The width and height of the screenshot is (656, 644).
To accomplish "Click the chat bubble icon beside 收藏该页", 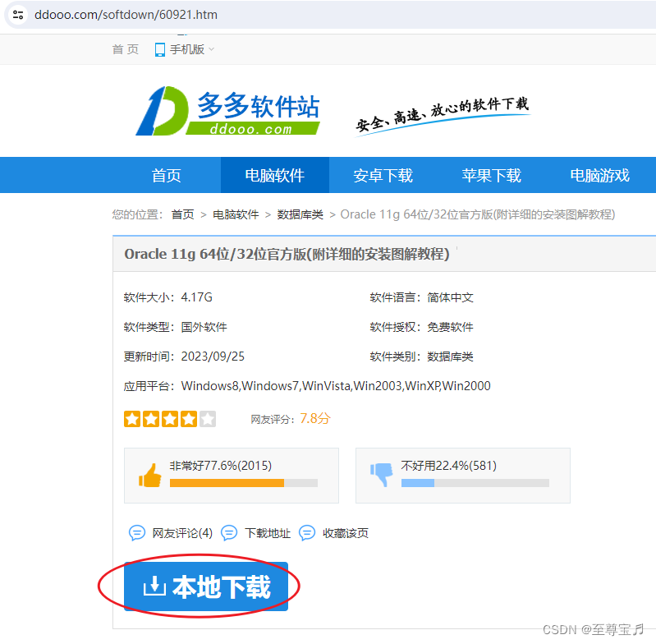I will 307,533.
